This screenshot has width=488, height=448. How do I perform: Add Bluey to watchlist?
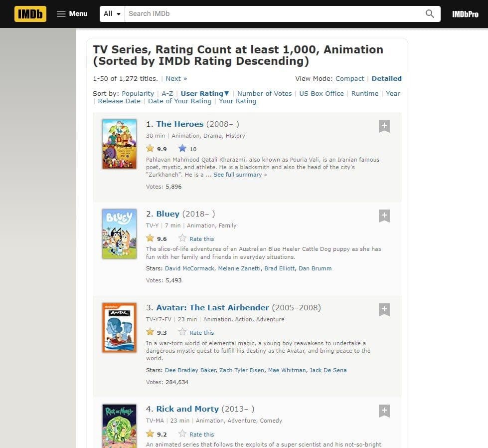coord(384,216)
